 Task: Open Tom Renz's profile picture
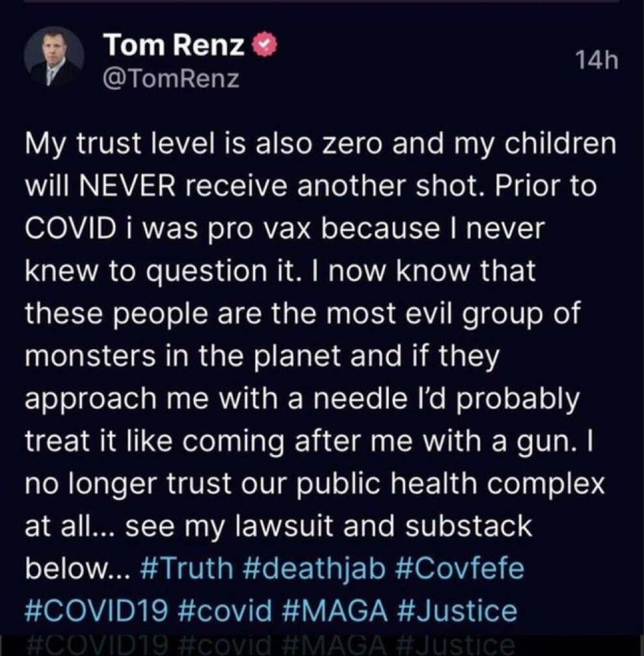55,59
